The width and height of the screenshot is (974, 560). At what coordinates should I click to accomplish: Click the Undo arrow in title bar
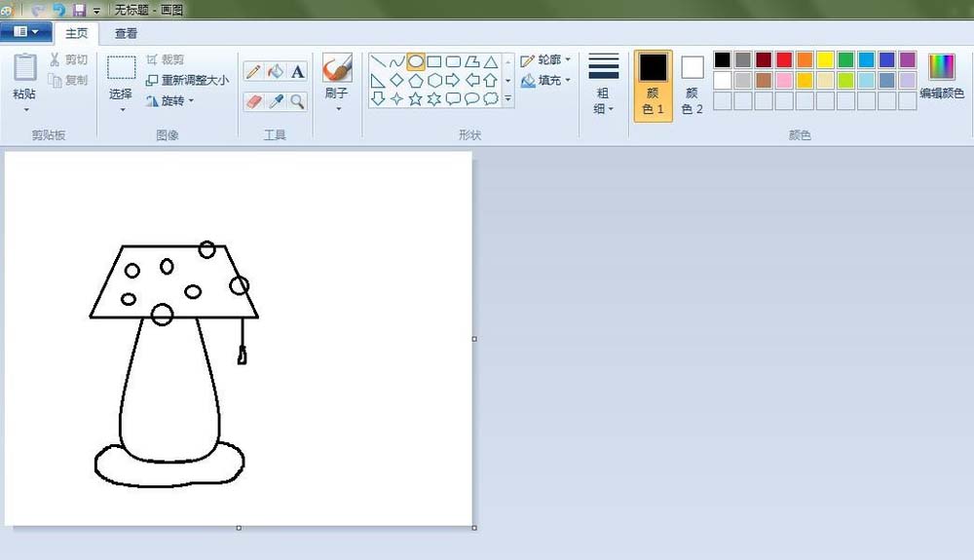coord(58,10)
